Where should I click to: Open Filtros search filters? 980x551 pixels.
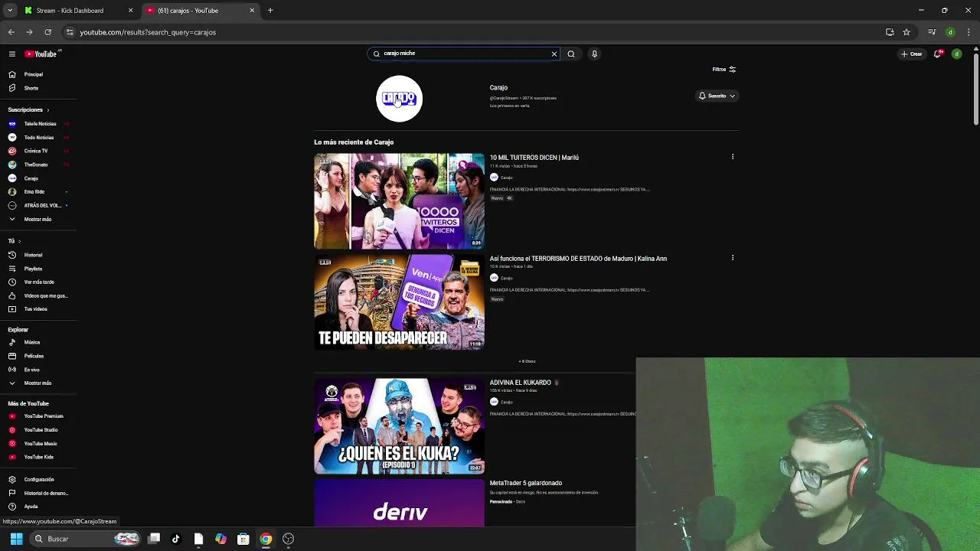click(724, 69)
